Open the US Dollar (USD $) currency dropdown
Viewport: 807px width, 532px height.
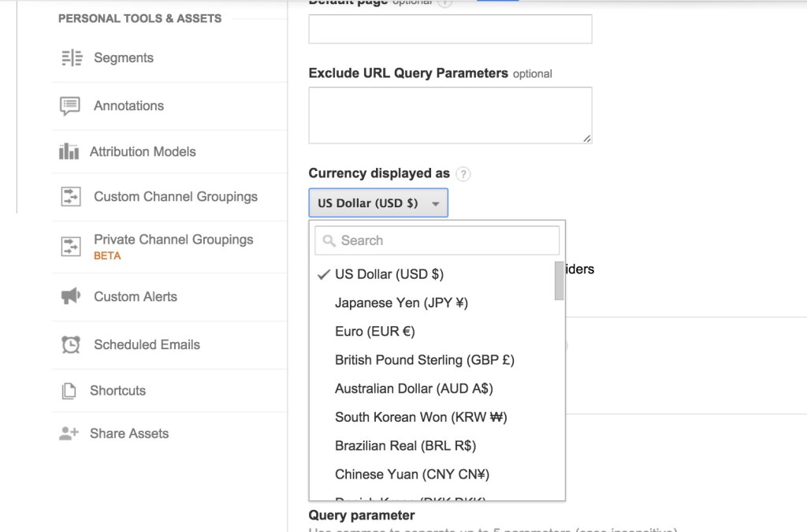click(377, 203)
